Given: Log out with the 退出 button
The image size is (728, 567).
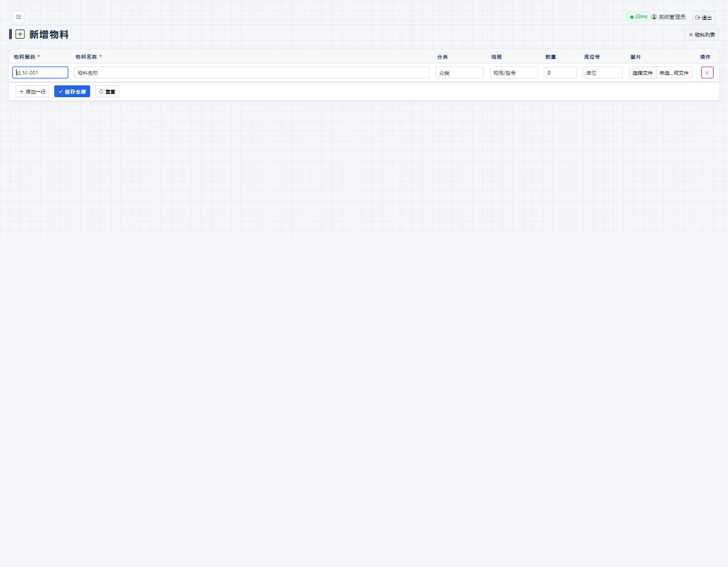Looking at the screenshot, I should 703,17.
